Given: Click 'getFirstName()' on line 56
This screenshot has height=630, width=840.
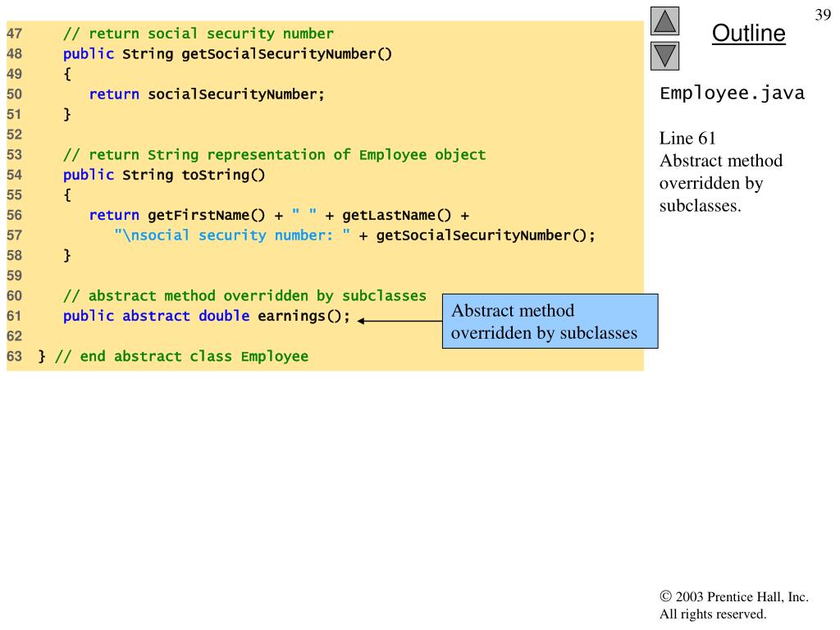Looking at the screenshot, I should click(x=206, y=216).
